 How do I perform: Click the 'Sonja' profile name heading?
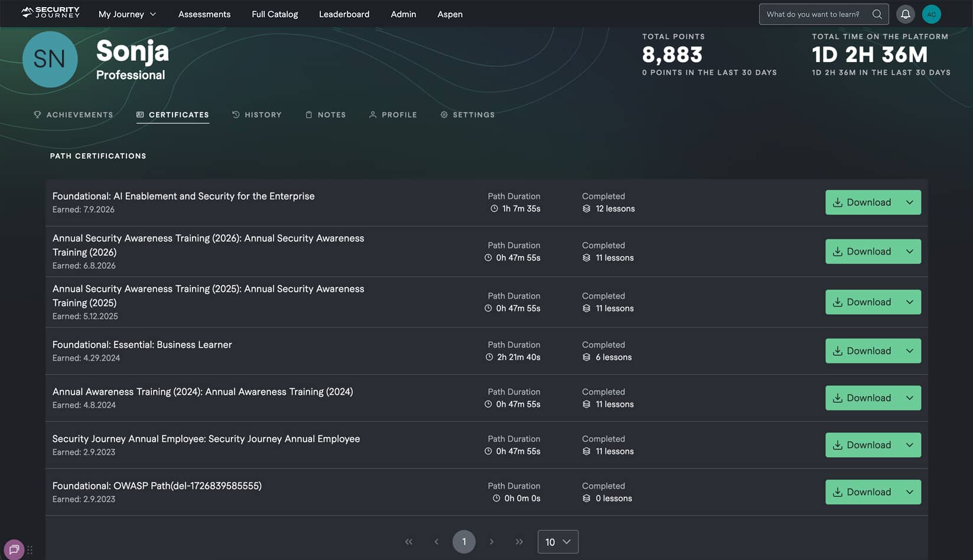point(132,51)
